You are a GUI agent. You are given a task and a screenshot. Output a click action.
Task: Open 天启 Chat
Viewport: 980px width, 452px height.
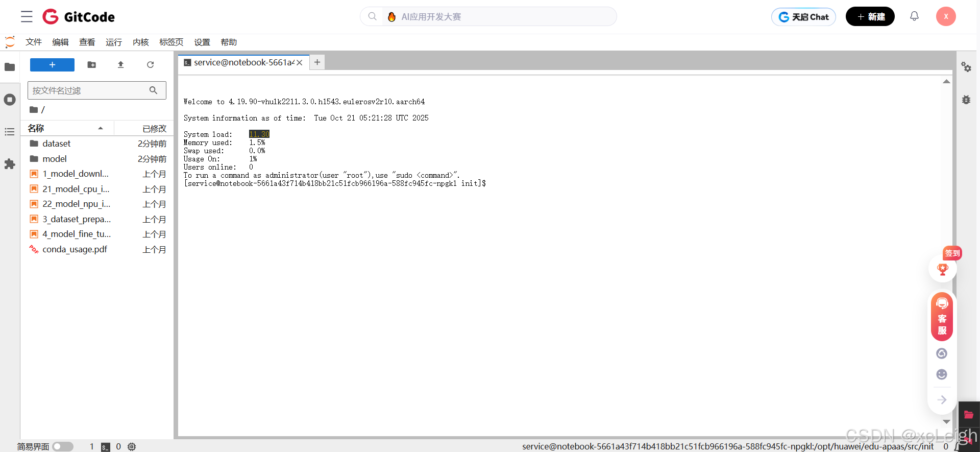(803, 17)
